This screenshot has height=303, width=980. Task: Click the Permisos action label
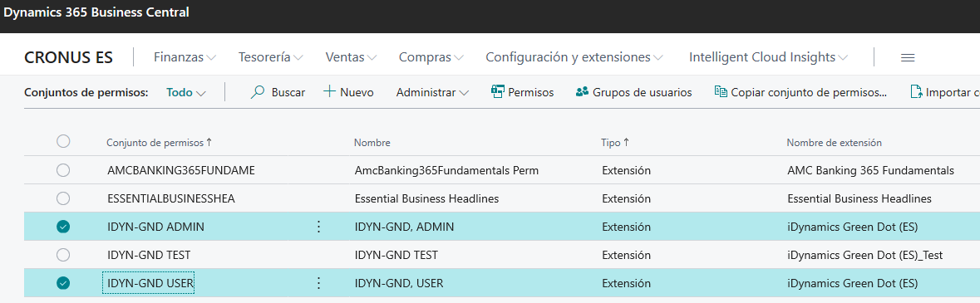click(531, 92)
